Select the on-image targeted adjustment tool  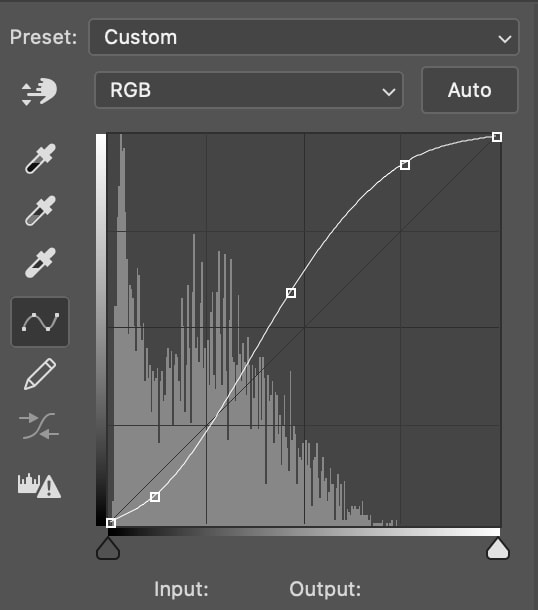[39, 92]
